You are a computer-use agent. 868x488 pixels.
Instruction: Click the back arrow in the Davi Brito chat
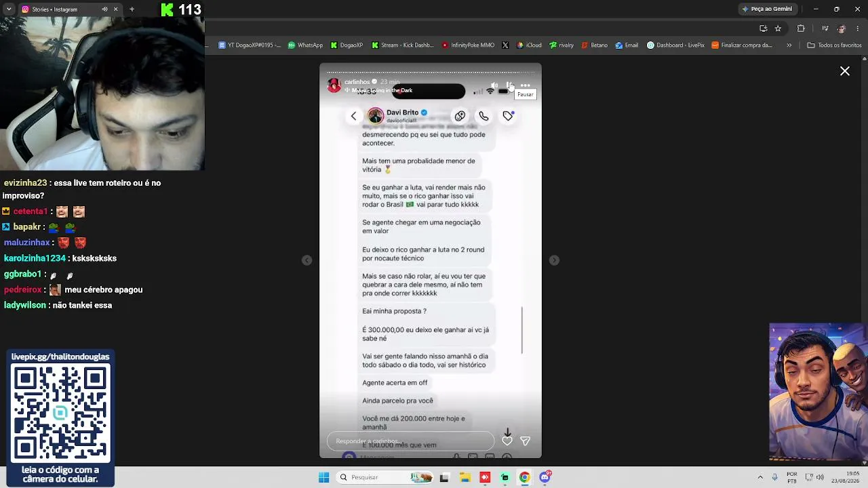[353, 116]
